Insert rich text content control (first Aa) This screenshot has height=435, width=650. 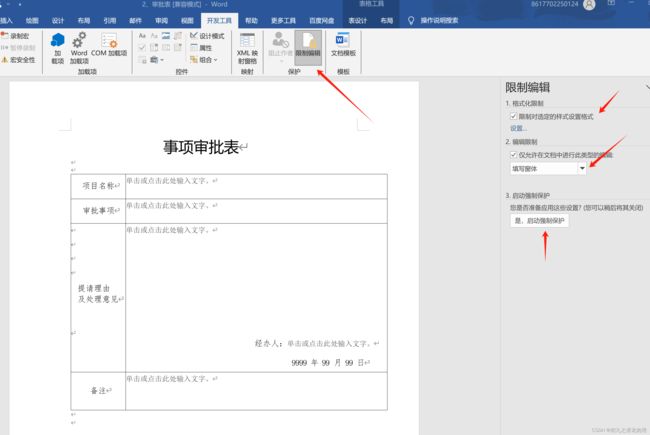coord(142,36)
